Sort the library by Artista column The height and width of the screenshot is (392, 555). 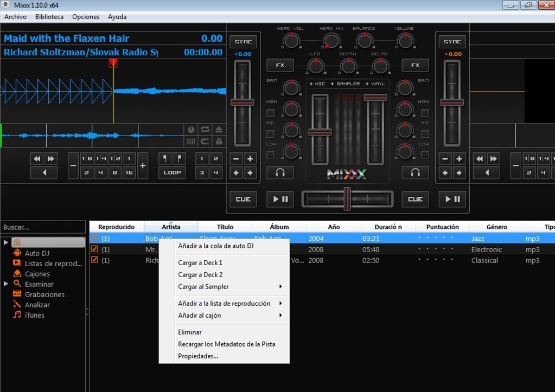click(x=171, y=227)
